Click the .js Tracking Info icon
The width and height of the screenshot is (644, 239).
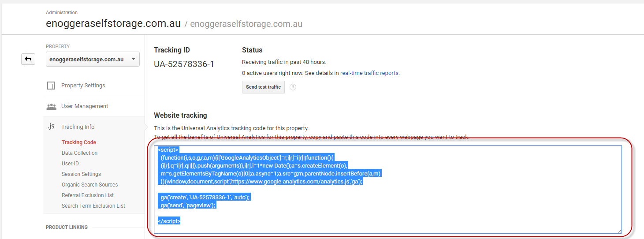(x=51, y=127)
